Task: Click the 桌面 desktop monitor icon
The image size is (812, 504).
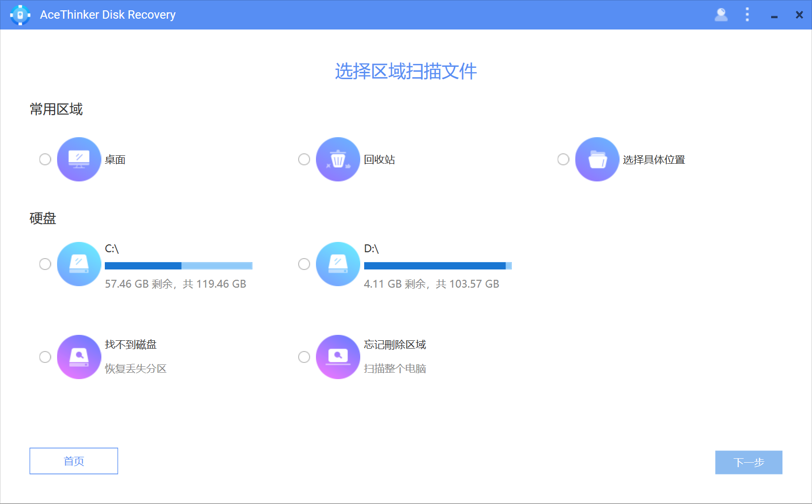Action: point(79,159)
